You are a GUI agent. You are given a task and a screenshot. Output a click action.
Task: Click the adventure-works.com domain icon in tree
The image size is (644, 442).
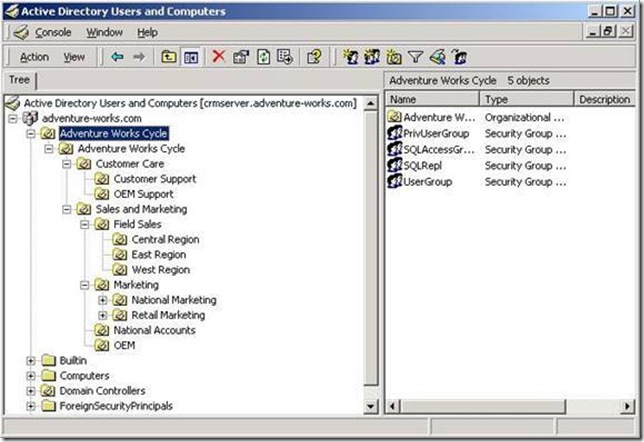pos(30,118)
